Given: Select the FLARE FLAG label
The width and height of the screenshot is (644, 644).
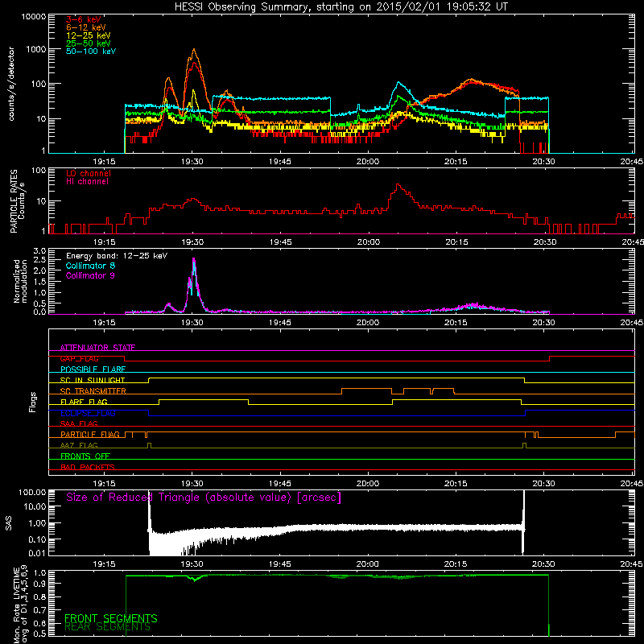Looking at the screenshot, I should click(x=84, y=402).
